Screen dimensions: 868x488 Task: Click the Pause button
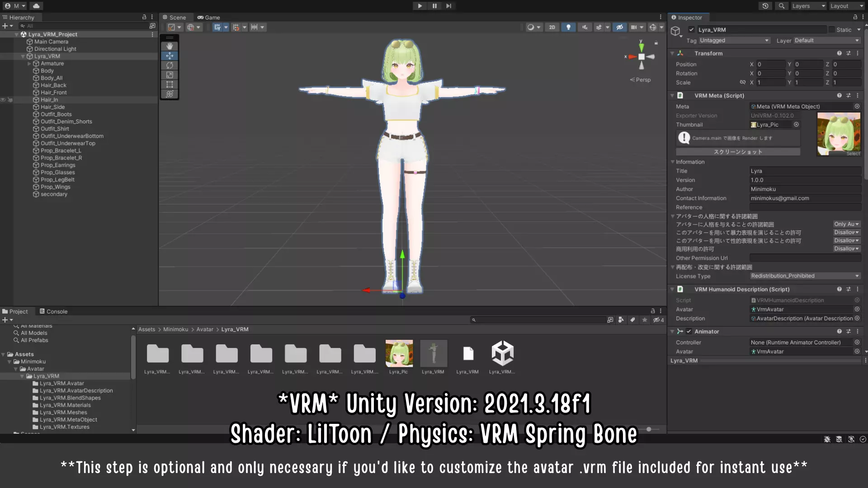tap(434, 6)
